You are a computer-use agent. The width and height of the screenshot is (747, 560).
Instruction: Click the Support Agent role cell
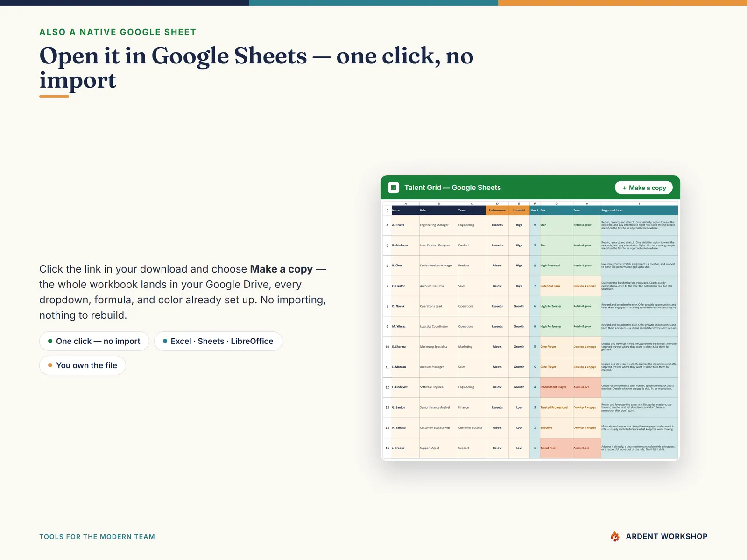439,448
